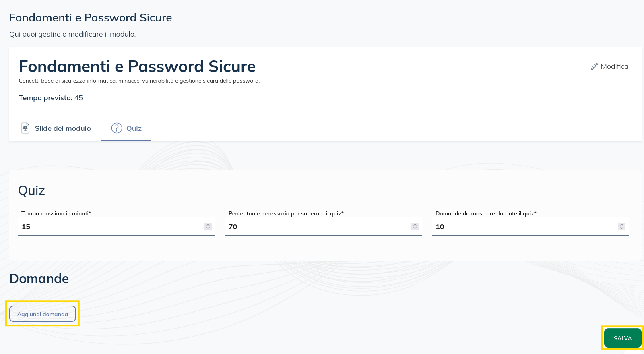
Task: Click the pencil icon next to Modifica
Action: pos(594,66)
